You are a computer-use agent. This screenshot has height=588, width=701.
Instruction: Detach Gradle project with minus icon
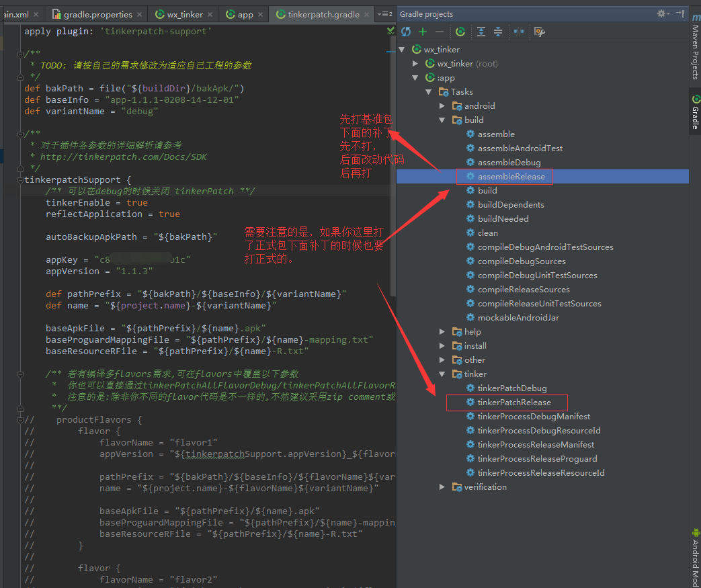440,32
